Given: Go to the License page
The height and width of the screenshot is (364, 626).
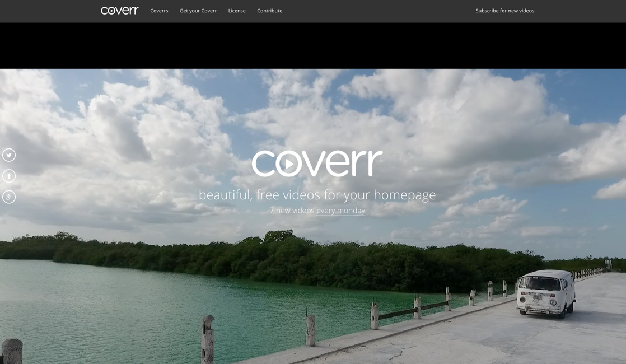Looking at the screenshot, I should [x=237, y=11].
